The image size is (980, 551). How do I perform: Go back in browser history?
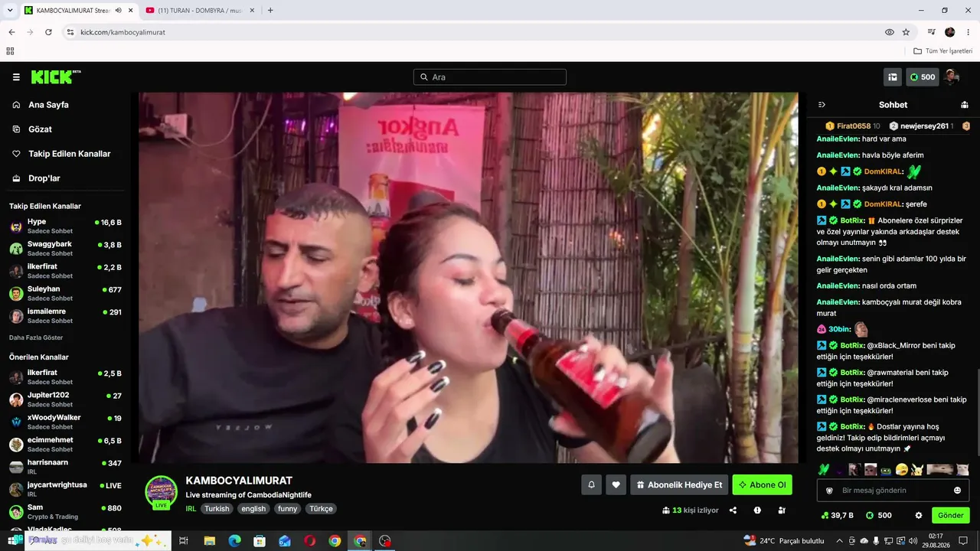(x=11, y=32)
